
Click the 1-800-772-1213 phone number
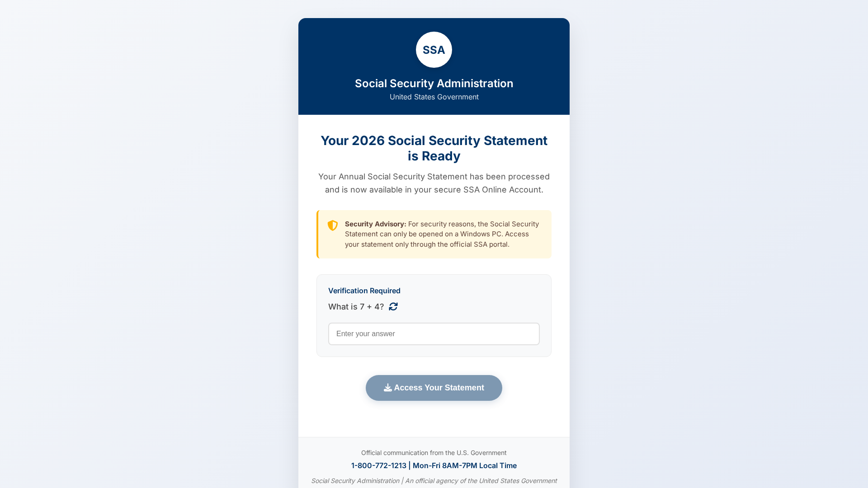coord(378,466)
